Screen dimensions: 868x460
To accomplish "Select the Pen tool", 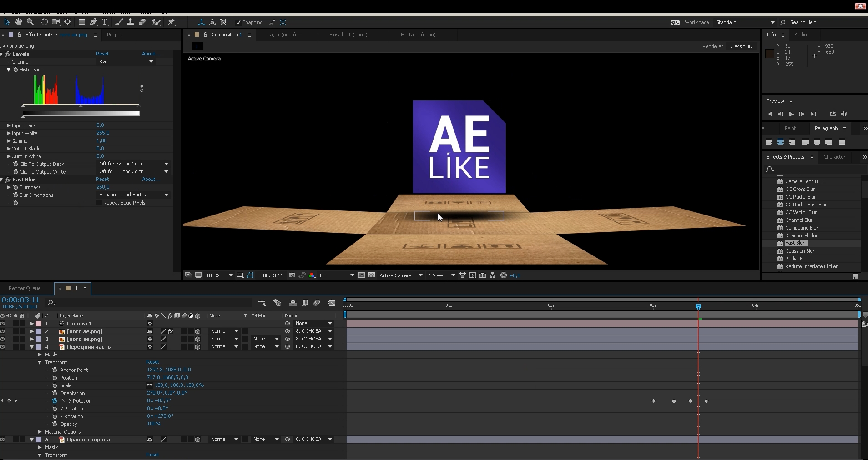I will [x=93, y=22].
